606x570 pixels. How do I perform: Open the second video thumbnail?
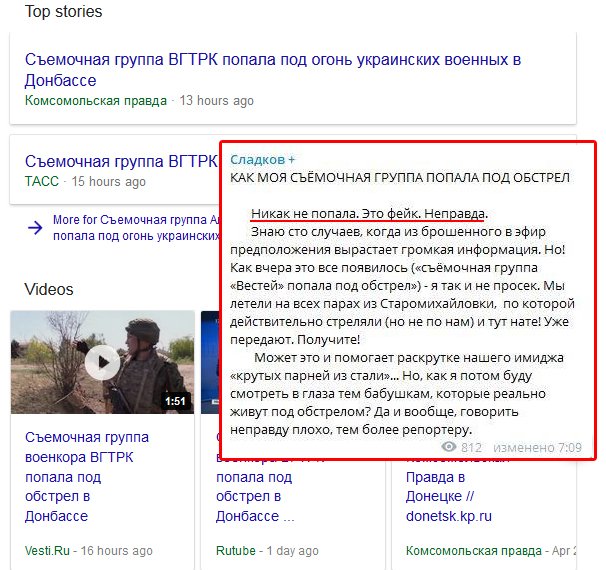pos(210,362)
